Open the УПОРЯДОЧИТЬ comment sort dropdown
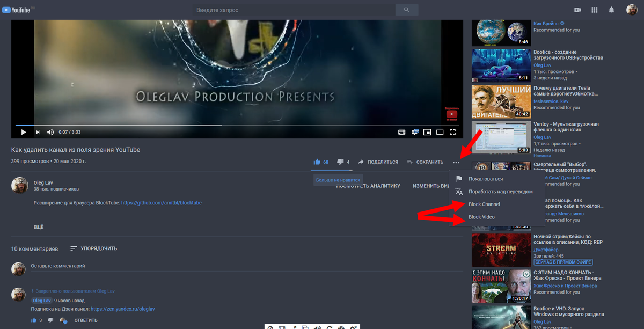 tap(93, 248)
